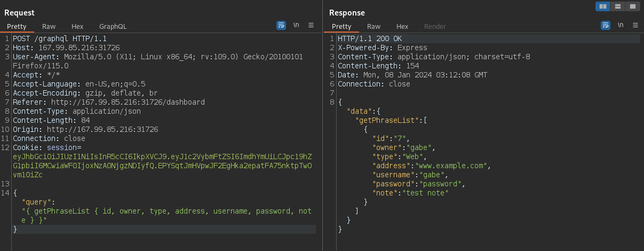Switch to side-by-side split layout
The height and width of the screenshot is (251, 644).
coord(603,6)
